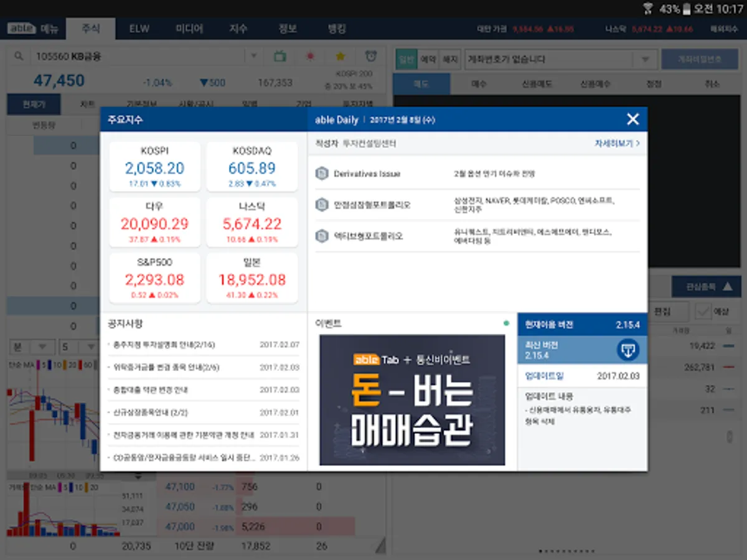Click the red burst icon

pyautogui.click(x=310, y=56)
